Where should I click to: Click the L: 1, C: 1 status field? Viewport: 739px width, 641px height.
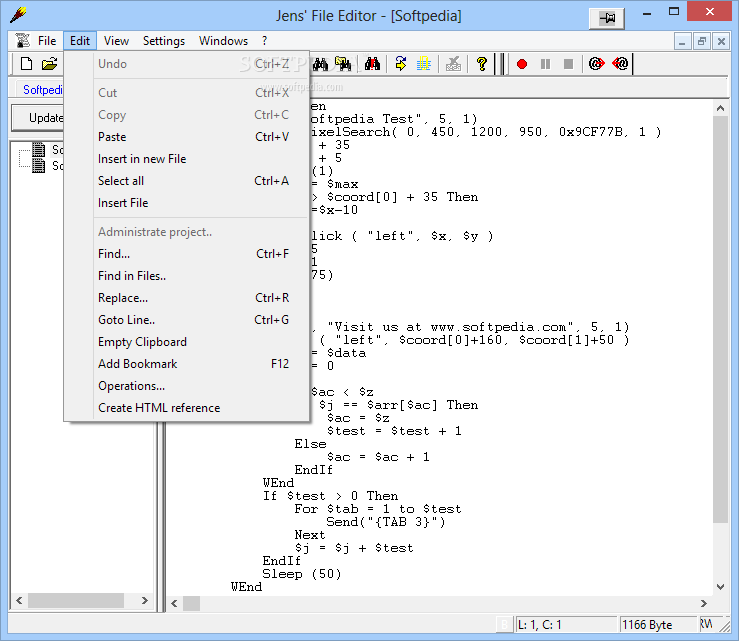click(x=567, y=625)
